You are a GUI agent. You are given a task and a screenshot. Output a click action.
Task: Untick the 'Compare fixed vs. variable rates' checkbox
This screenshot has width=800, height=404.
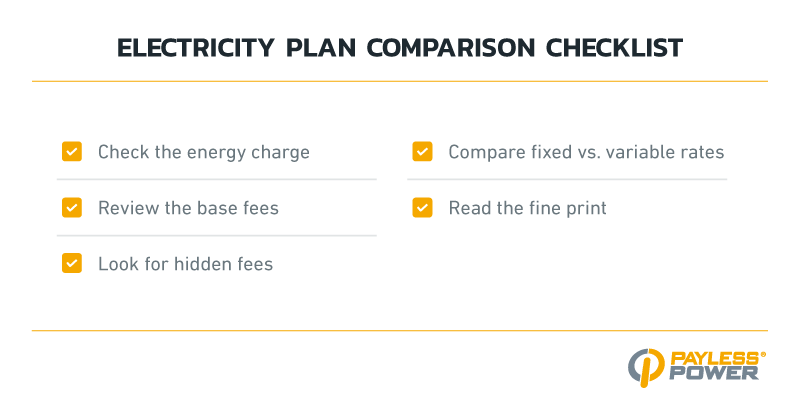point(422,152)
